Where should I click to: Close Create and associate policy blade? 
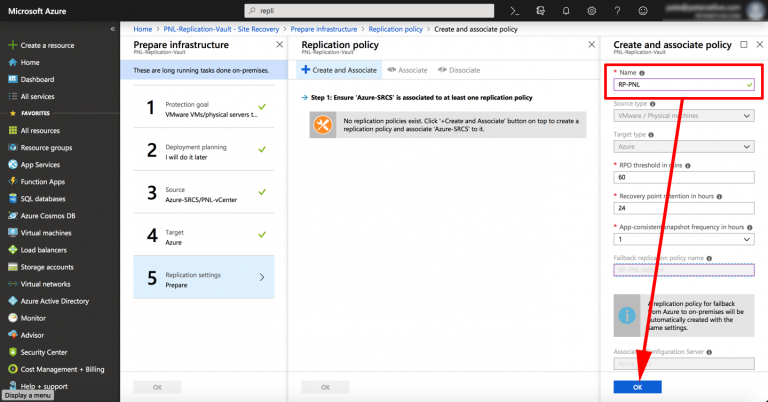point(760,45)
